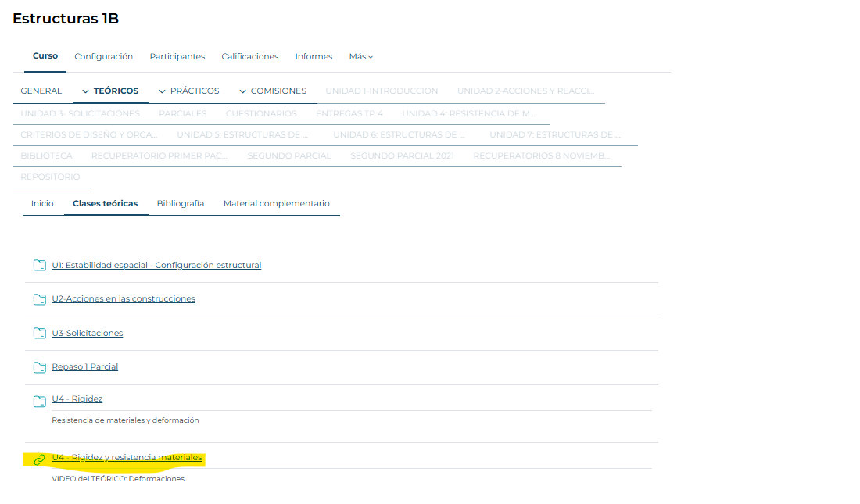The height and width of the screenshot is (504, 860).
Task: Click the folder icon next to Repaso 1 Parcial
Action: (x=40, y=367)
